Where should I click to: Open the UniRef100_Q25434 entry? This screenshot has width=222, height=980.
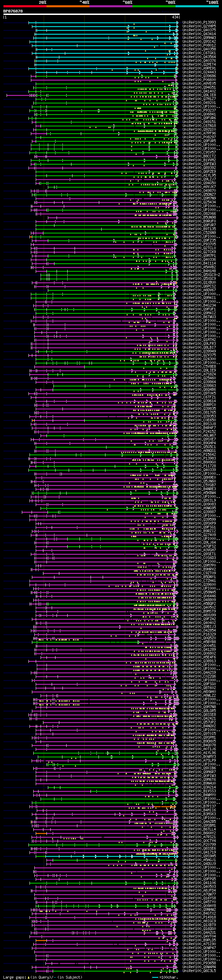199,202
